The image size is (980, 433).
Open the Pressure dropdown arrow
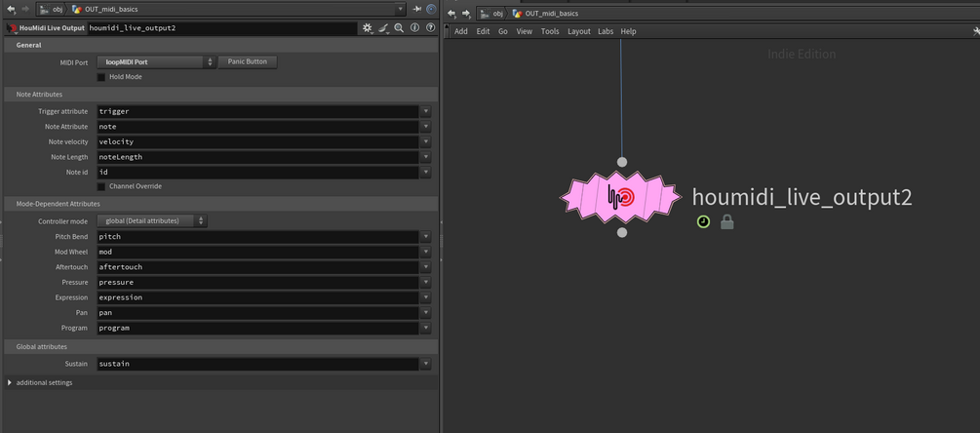425,283
